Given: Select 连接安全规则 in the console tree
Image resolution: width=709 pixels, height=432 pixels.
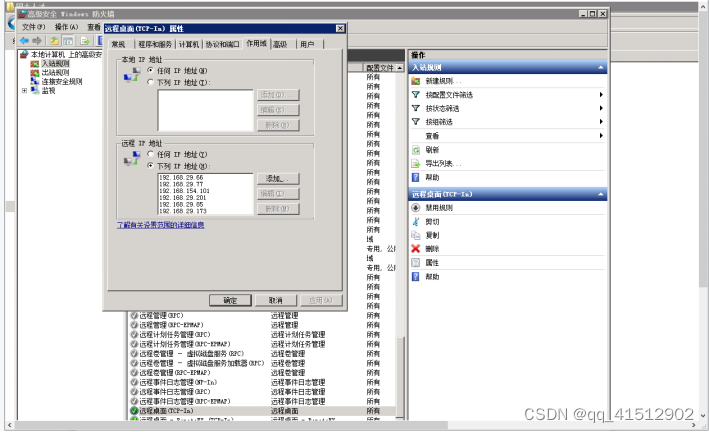Looking at the screenshot, I should pyautogui.click(x=62, y=81).
